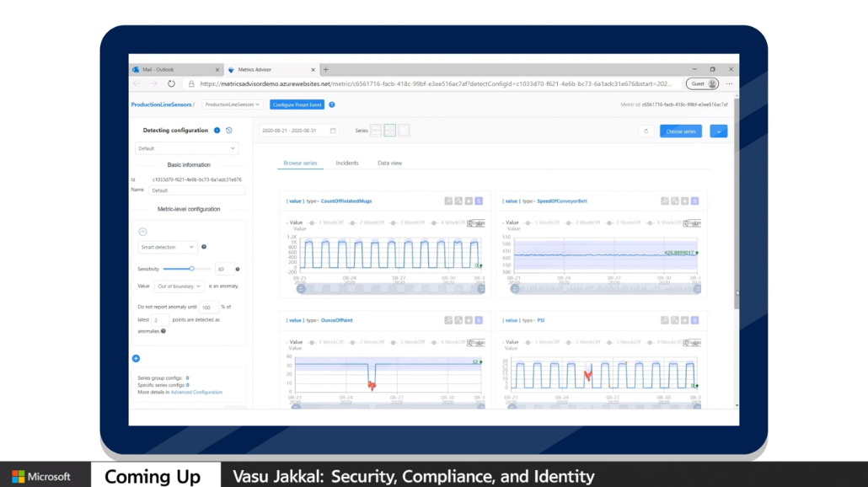Click the help icon next to Smart detection
The width and height of the screenshot is (868, 487).
click(x=204, y=247)
